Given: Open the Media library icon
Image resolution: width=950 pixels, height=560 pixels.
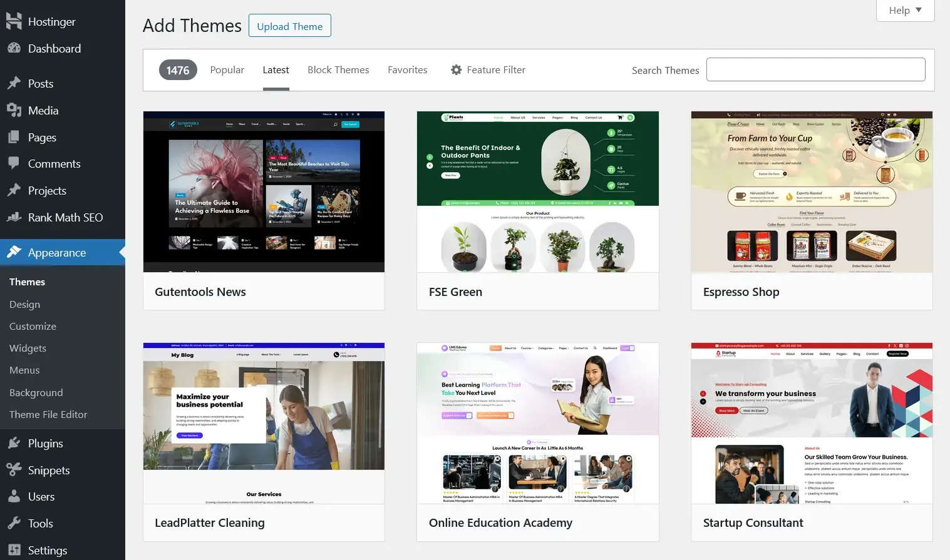Looking at the screenshot, I should coord(14,110).
